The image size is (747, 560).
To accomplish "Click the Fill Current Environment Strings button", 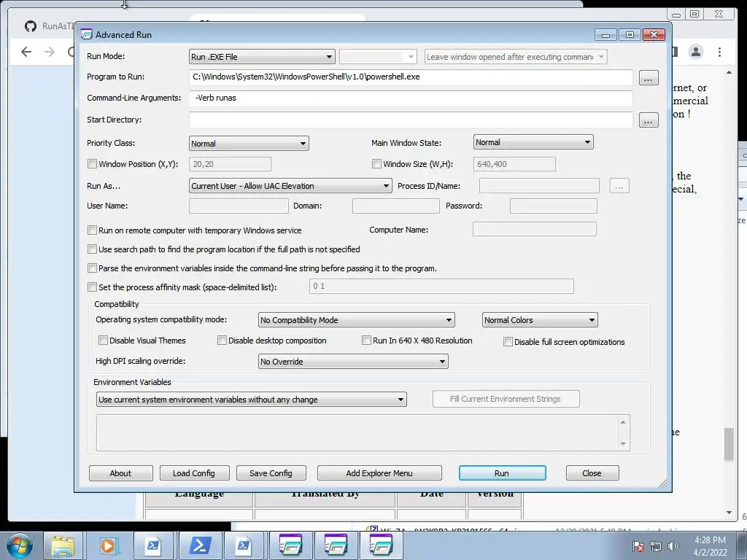I will [506, 399].
